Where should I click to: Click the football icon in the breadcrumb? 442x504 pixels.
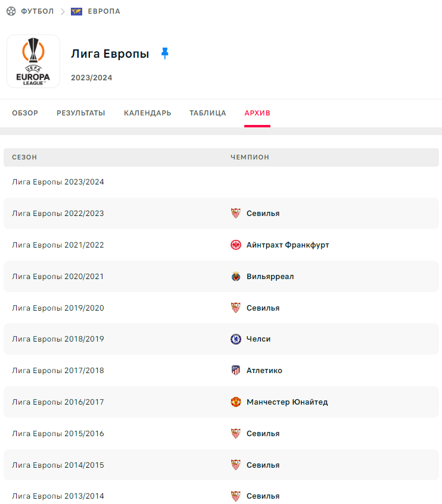pos(11,11)
